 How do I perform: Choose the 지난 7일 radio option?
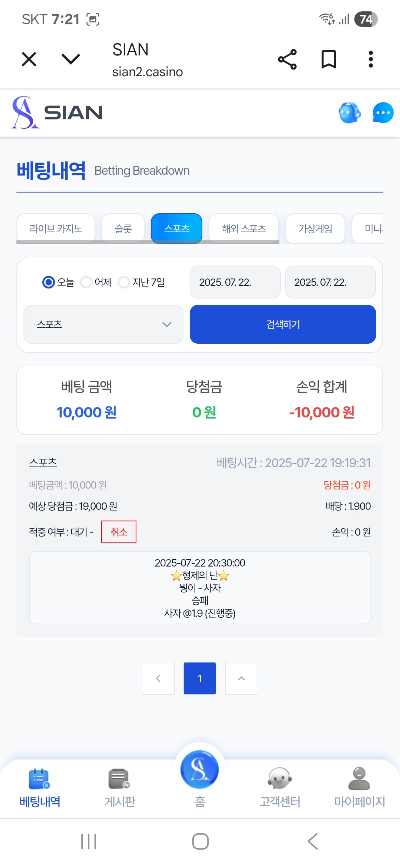(124, 282)
